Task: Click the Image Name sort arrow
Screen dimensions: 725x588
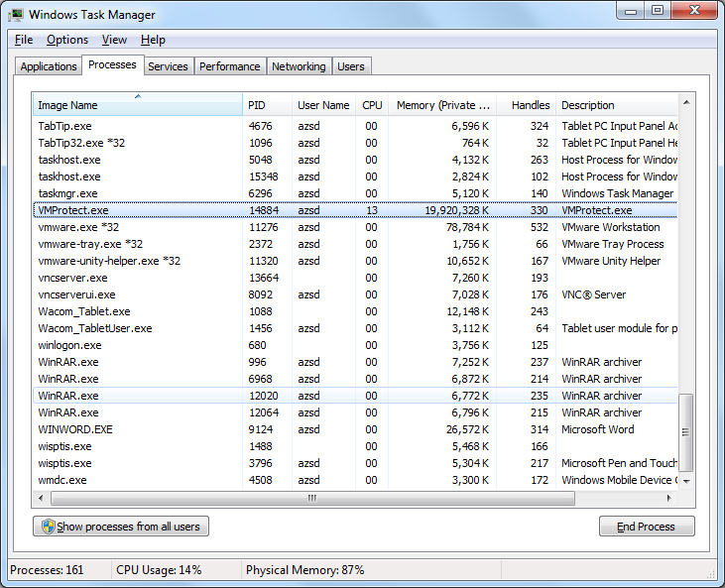Action: pos(138,96)
